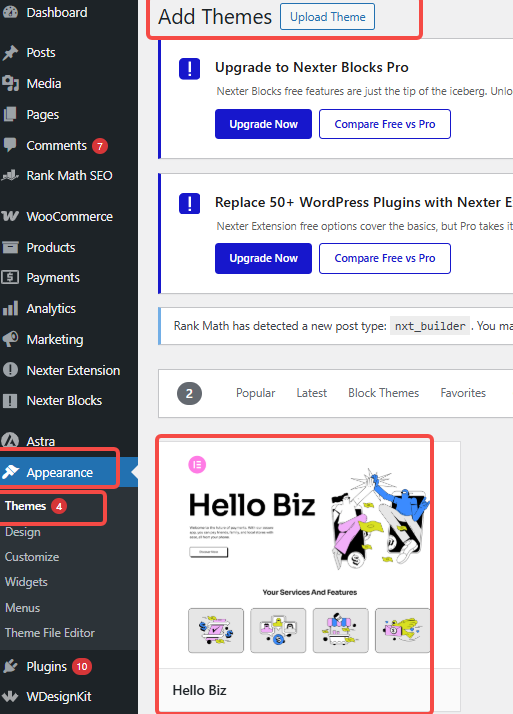Open Widgets under Appearance
513x714 pixels.
[26, 581]
